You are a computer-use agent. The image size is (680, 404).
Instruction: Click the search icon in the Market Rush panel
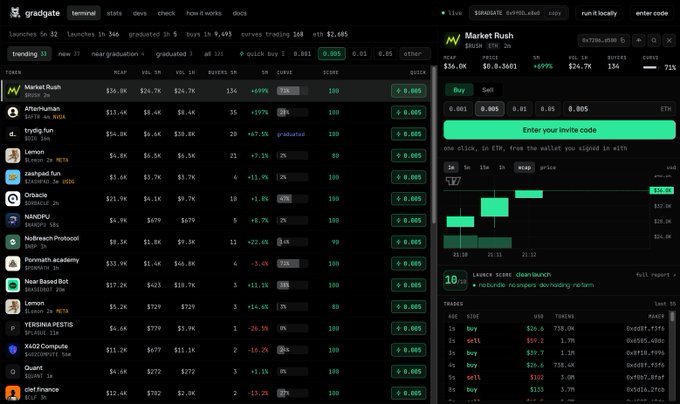(654, 40)
